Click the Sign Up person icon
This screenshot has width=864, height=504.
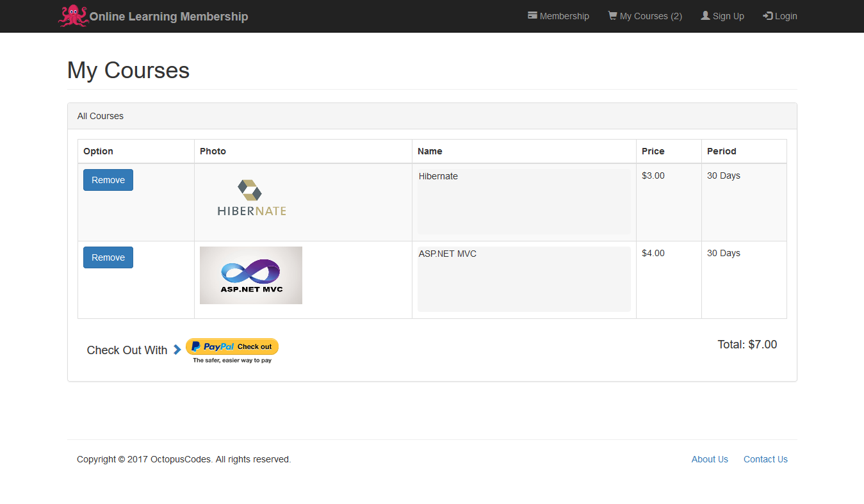point(705,15)
